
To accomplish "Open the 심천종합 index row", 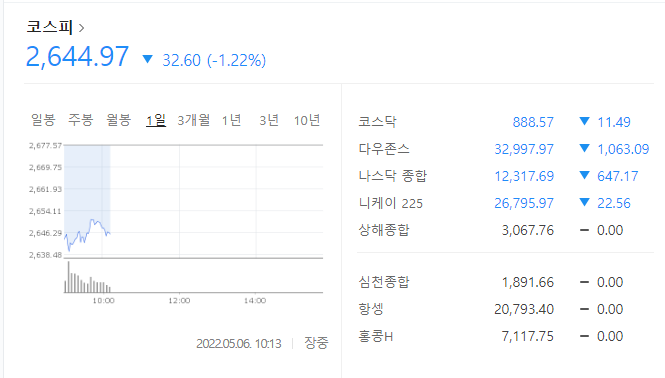I will 504,282.
